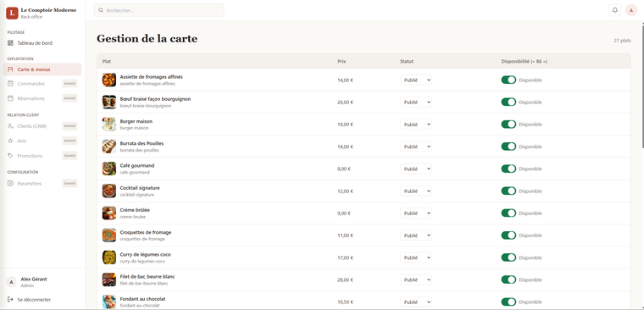Open Crème brûlée status dropdown
Screen dimensions: 644x310
coord(416,213)
